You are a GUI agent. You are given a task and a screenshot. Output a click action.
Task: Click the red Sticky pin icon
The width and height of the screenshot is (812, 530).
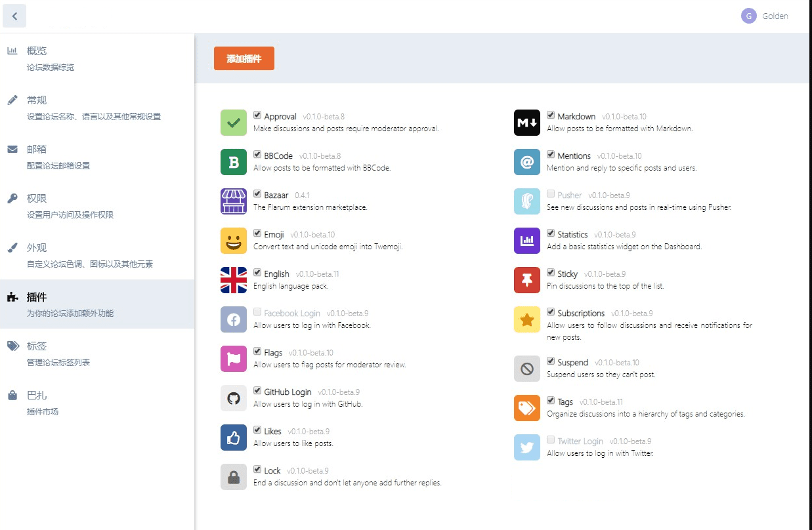tap(526, 280)
